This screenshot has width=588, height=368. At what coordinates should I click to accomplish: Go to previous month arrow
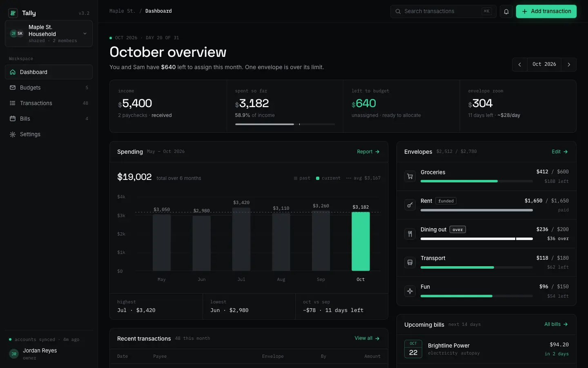520,65
